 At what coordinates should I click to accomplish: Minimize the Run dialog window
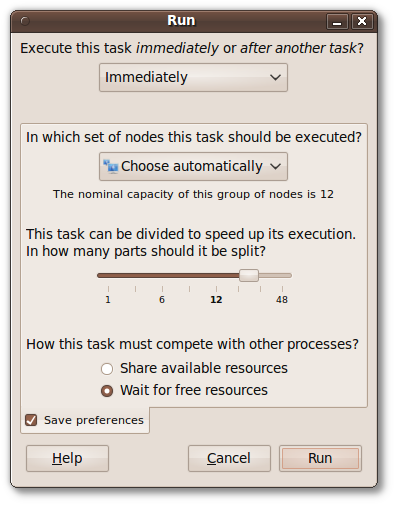tap(337, 22)
